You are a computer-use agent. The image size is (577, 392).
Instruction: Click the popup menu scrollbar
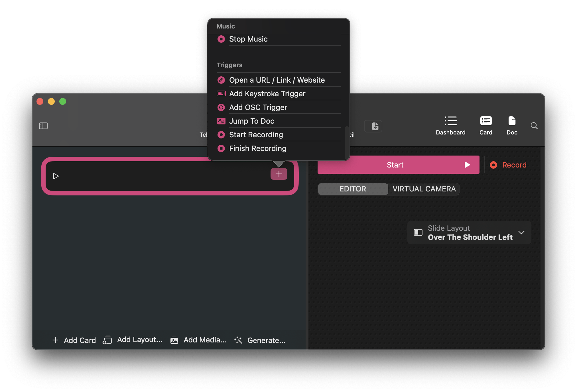[x=347, y=142]
